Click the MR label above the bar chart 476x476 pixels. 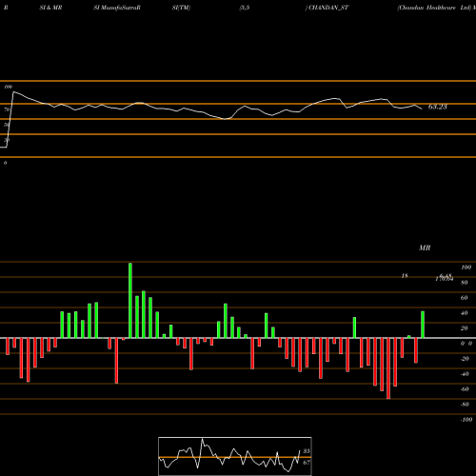click(x=425, y=248)
